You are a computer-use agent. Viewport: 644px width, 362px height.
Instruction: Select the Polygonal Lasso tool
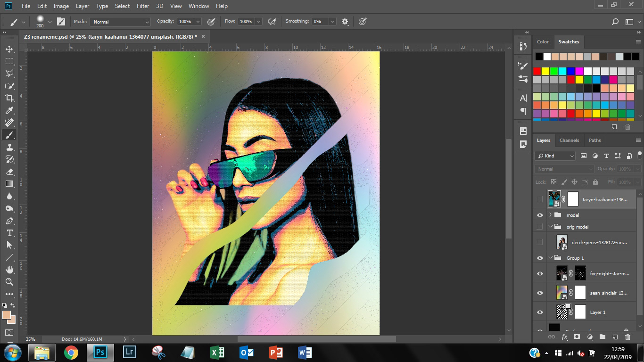(9, 74)
